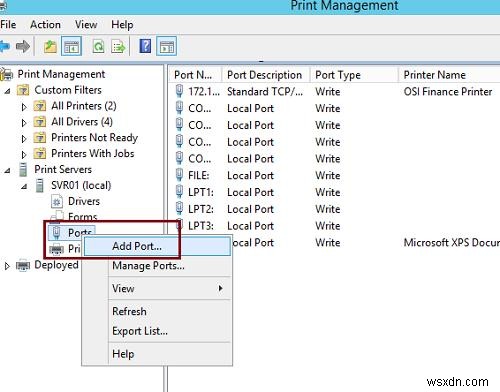Select the 172.1... port name
Screen dimensions: 500x392
click(x=204, y=91)
